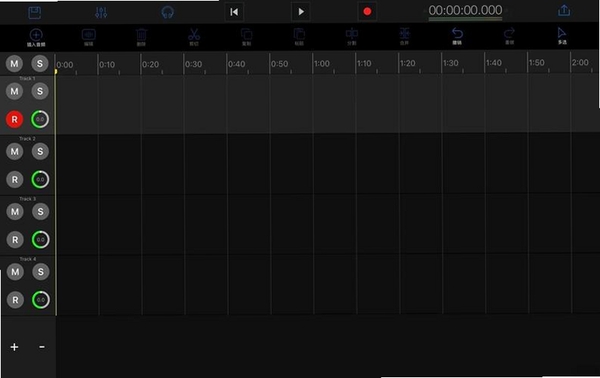Begin recording with the red record button
Viewport: 600px width, 378px height.
[367, 12]
